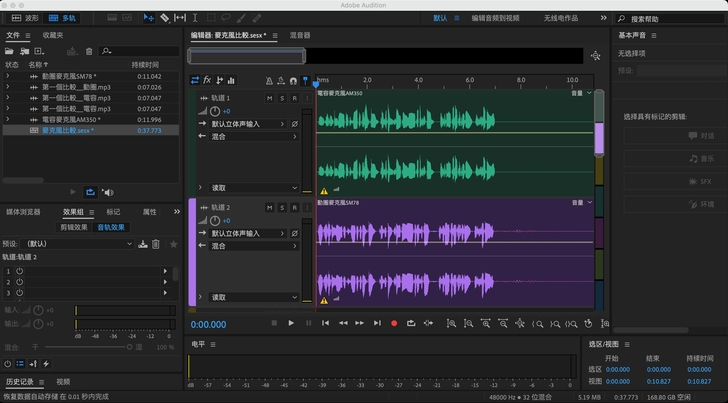The image size is (728, 403).
Task: Toggle the loop playback button
Action: coord(411,323)
